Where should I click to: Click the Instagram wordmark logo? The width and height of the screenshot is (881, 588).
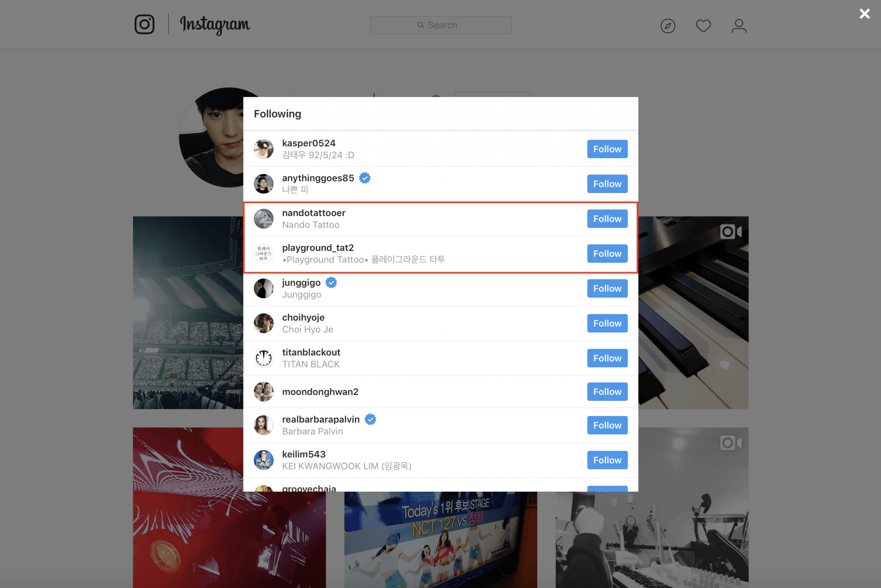215,25
